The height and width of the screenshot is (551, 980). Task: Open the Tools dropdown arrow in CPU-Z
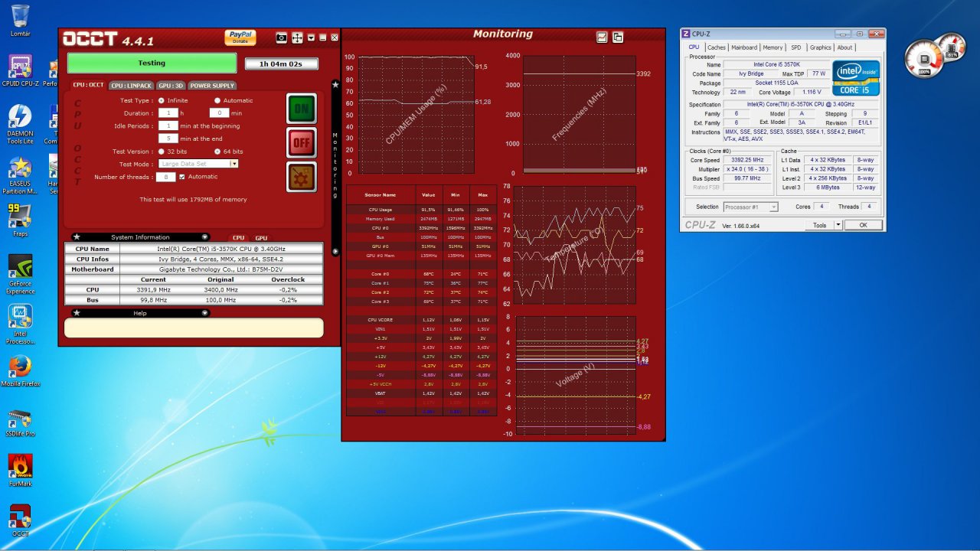838,225
